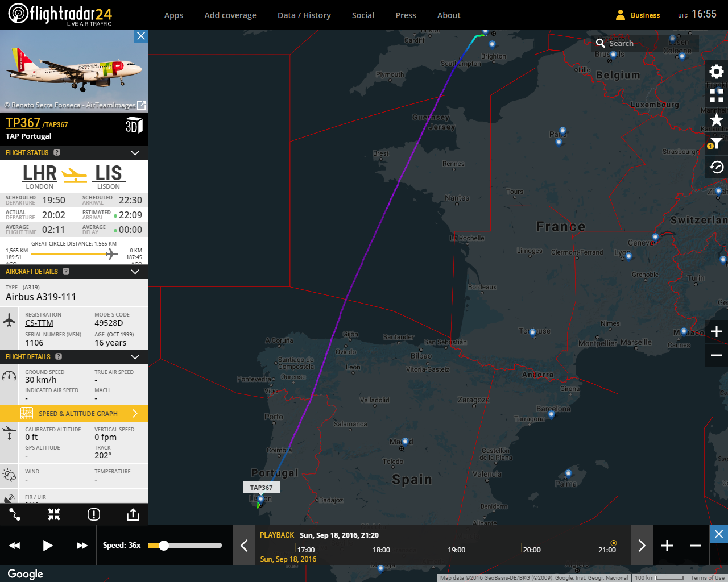This screenshot has height=582, width=728.
Task: Open the Apps menu
Action: [x=173, y=15]
